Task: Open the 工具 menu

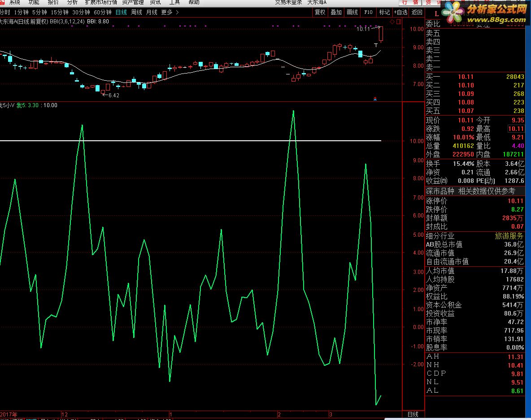Action: coord(175,3)
